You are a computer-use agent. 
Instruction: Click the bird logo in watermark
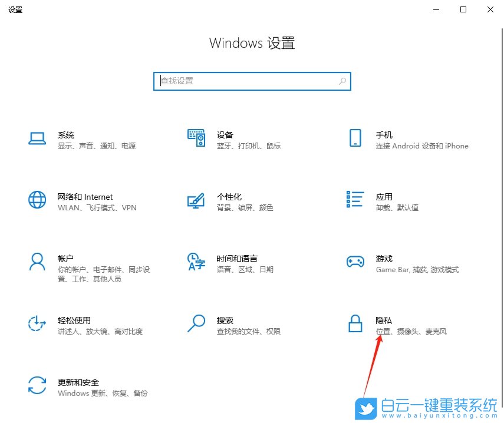click(x=367, y=407)
